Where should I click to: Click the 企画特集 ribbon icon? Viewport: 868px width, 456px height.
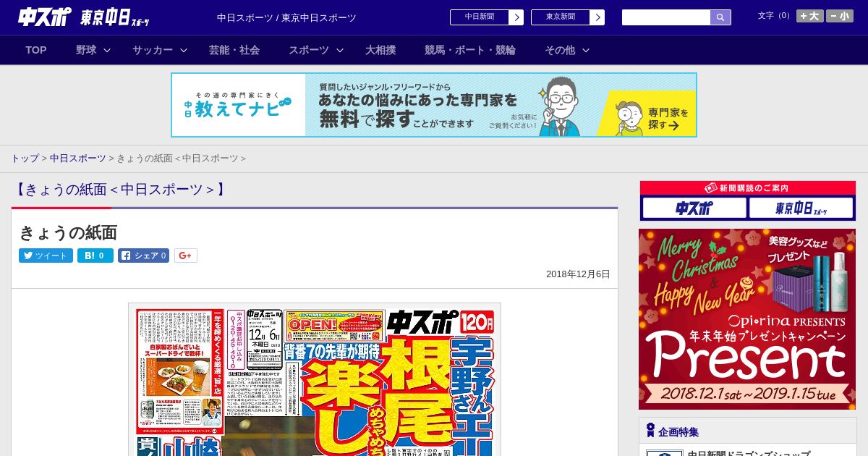650,431
